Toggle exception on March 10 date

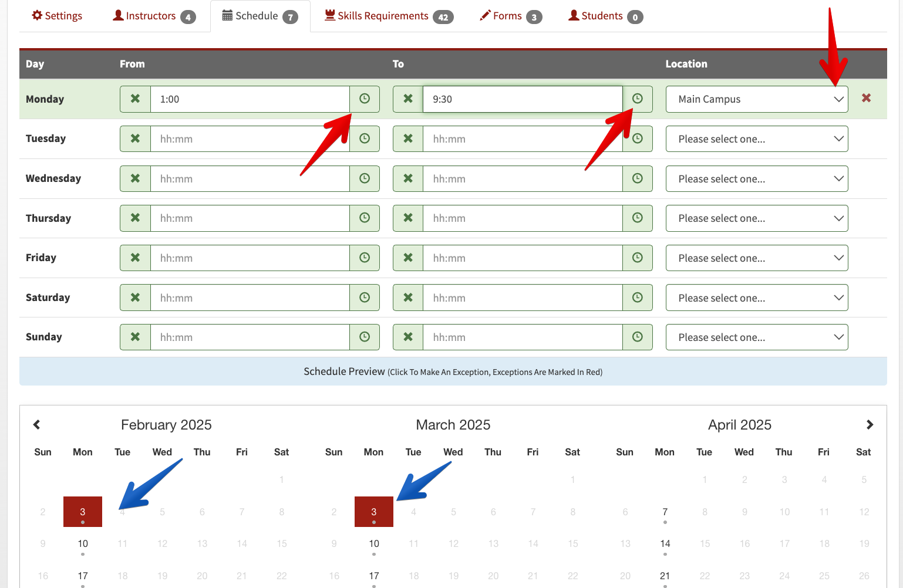tap(374, 544)
